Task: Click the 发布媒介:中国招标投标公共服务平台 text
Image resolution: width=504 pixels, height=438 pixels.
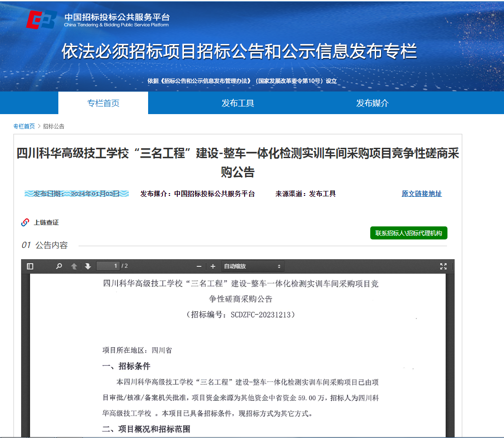Action: (197, 194)
